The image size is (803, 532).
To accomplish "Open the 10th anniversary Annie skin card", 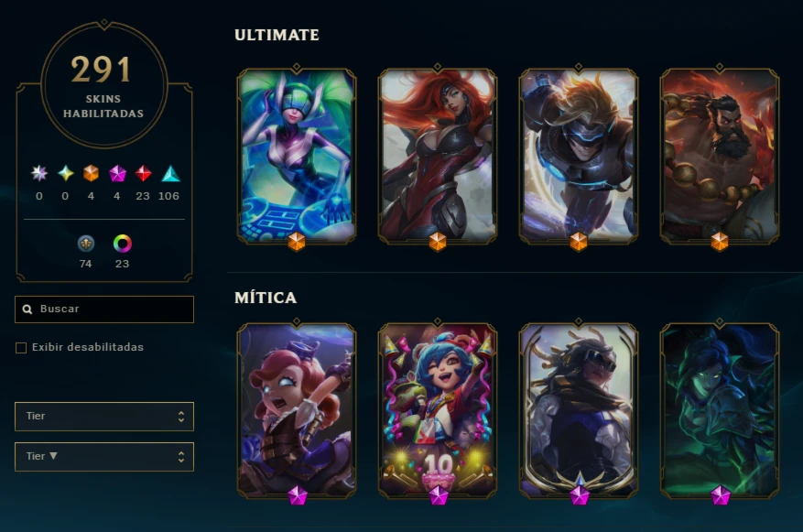I will (438, 410).
